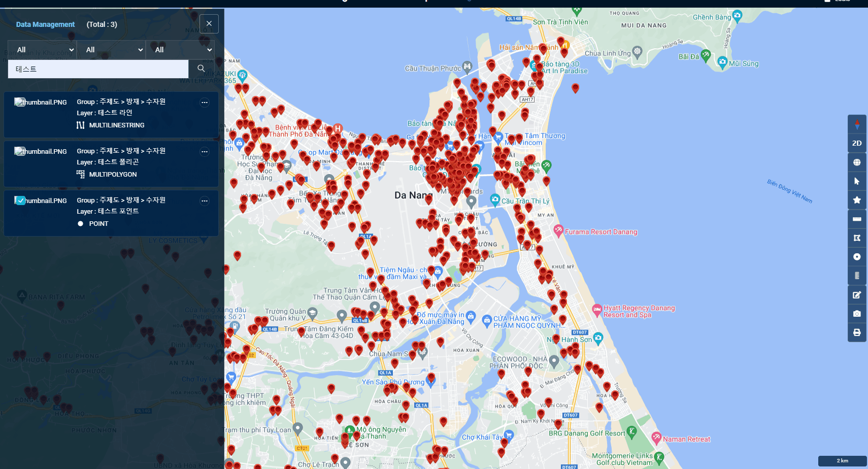Select 'Layer : 테스트 폴리곤' text
Image resolution: width=868 pixels, height=469 pixels.
pos(108,162)
